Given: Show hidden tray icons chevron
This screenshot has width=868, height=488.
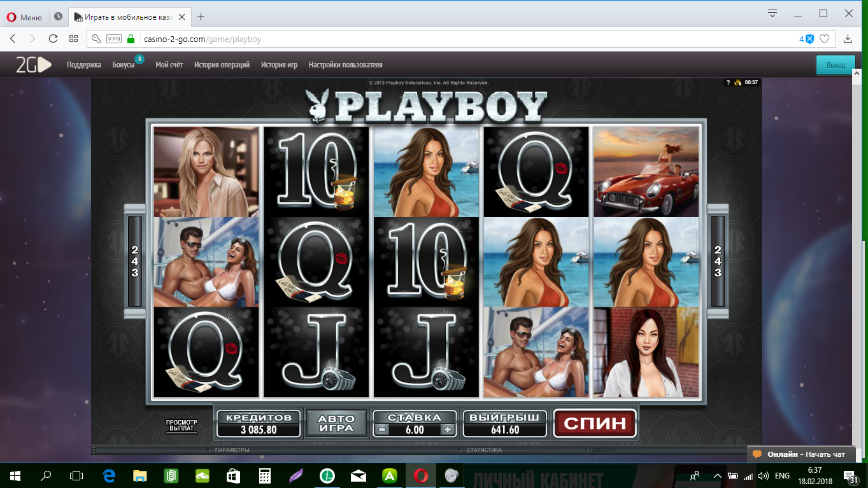Looking at the screenshot, I should pos(718,475).
